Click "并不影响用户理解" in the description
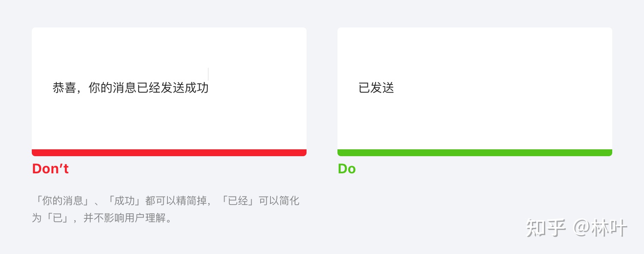The width and height of the screenshot is (644, 254). 125,218
